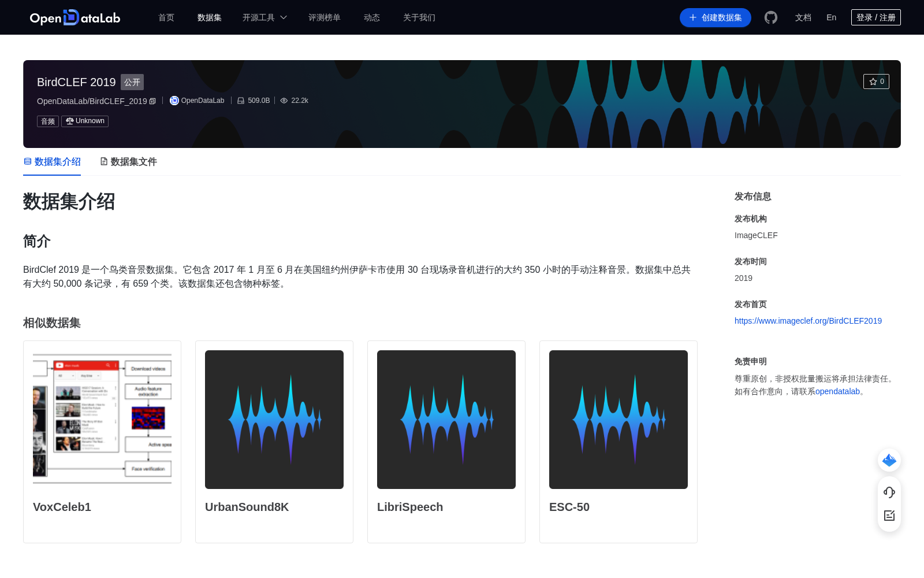Open the GitHub icon link
Image resolution: width=924 pixels, height=578 pixels.
click(x=771, y=17)
